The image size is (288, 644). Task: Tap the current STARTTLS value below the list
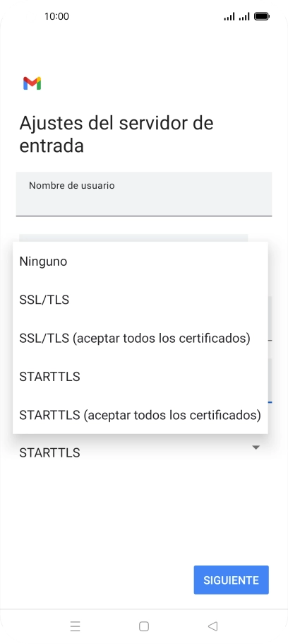point(49,452)
